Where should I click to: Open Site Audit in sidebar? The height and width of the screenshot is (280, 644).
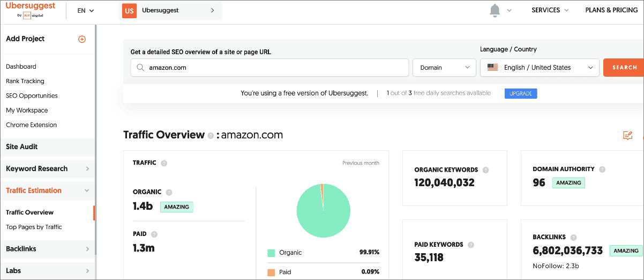click(x=48, y=146)
